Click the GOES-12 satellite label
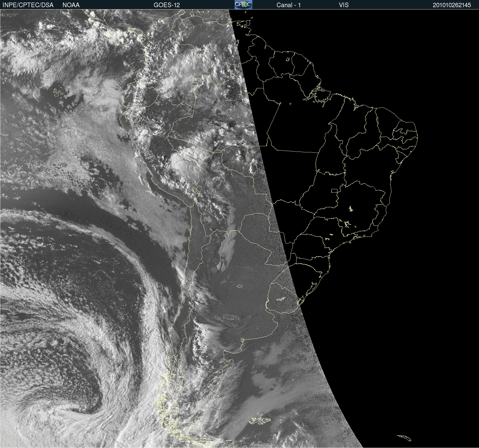The width and height of the screenshot is (479, 448). (167, 5)
